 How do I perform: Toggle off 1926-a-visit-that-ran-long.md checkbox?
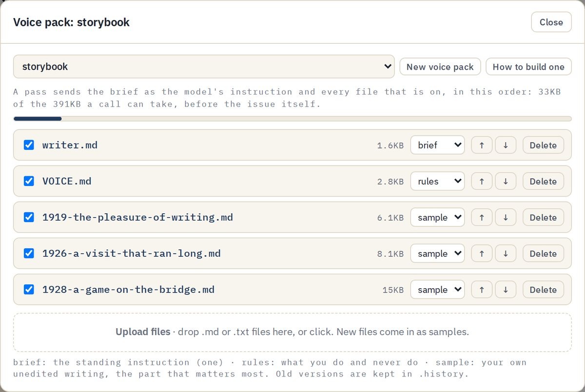(x=29, y=253)
